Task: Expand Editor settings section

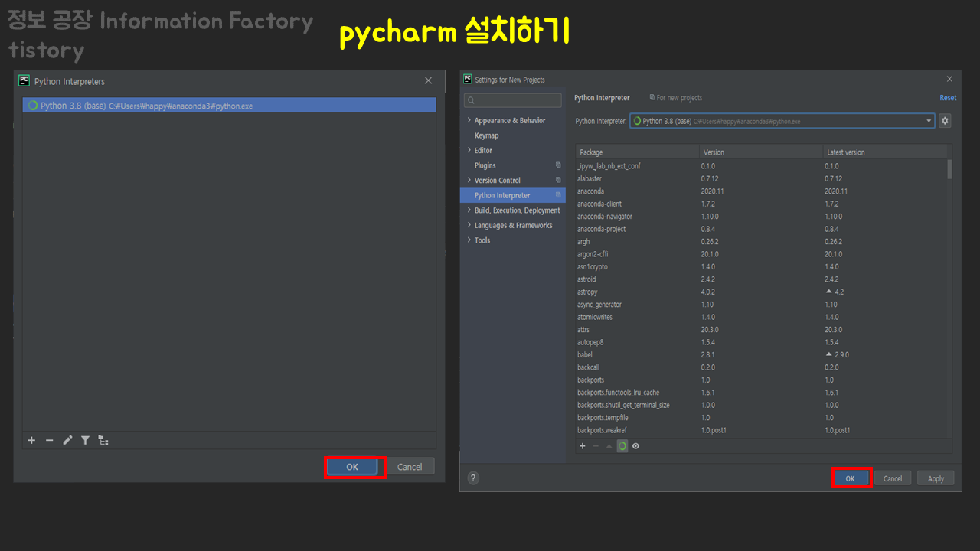Action: tap(469, 150)
